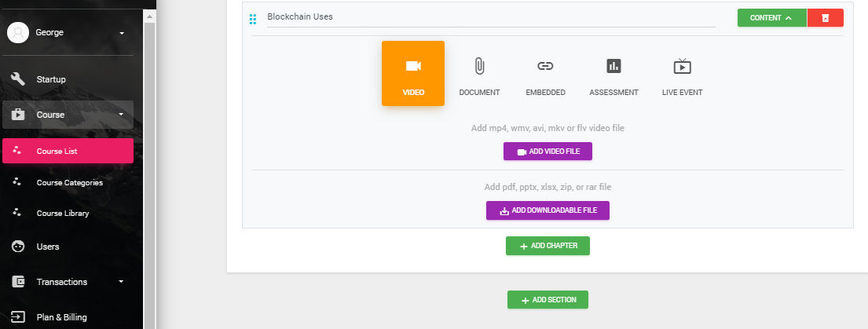Expand the Transactions submenu arrow
The height and width of the screenshot is (329, 868).
(x=121, y=281)
